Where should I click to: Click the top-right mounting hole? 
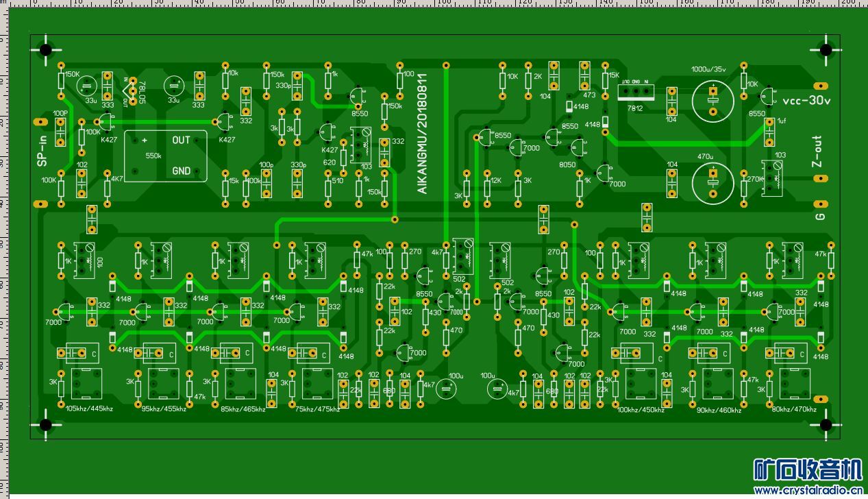(826, 49)
